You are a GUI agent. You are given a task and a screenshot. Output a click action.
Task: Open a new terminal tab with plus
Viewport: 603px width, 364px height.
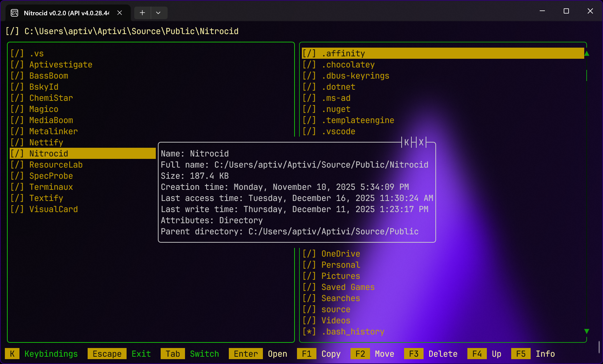[x=142, y=13]
